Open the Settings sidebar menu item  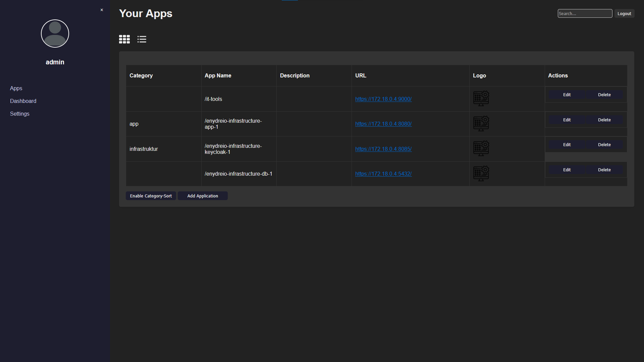tap(20, 114)
